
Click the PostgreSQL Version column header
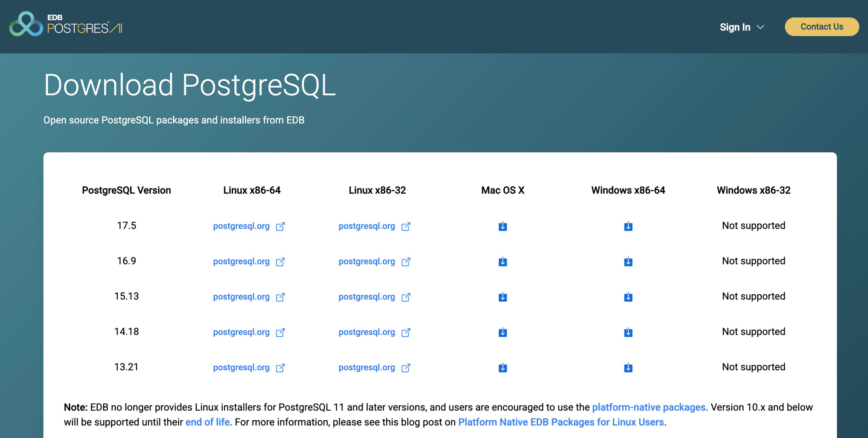[x=126, y=190]
